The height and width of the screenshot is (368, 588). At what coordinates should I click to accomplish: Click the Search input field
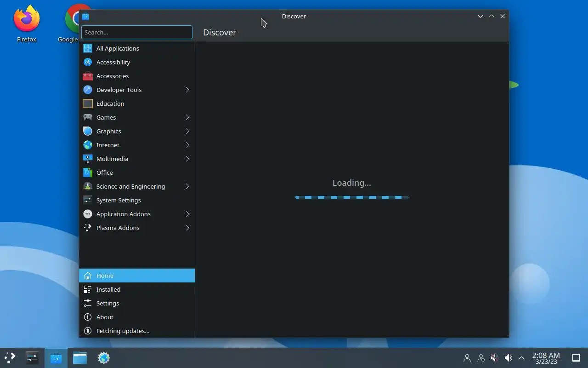[x=137, y=32]
